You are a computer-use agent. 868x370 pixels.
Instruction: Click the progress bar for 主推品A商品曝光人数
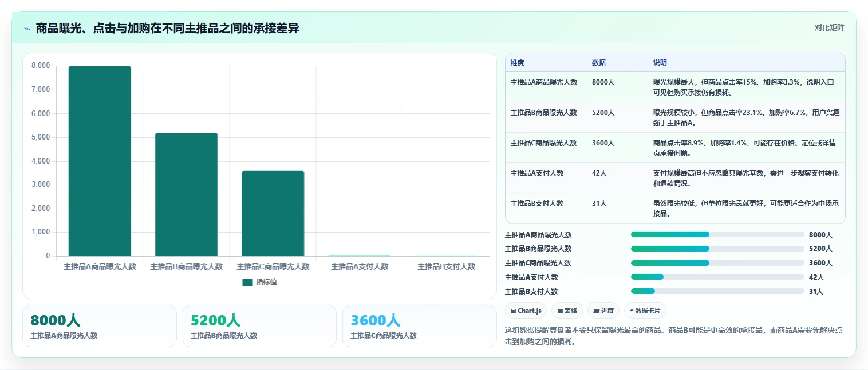717,234
